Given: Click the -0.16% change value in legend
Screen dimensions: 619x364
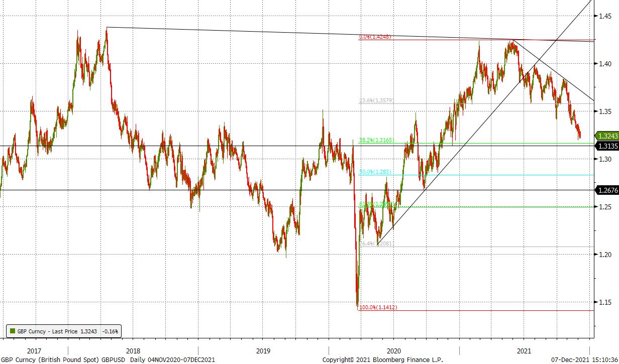Looking at the screenshot, I should pos(110,331).
